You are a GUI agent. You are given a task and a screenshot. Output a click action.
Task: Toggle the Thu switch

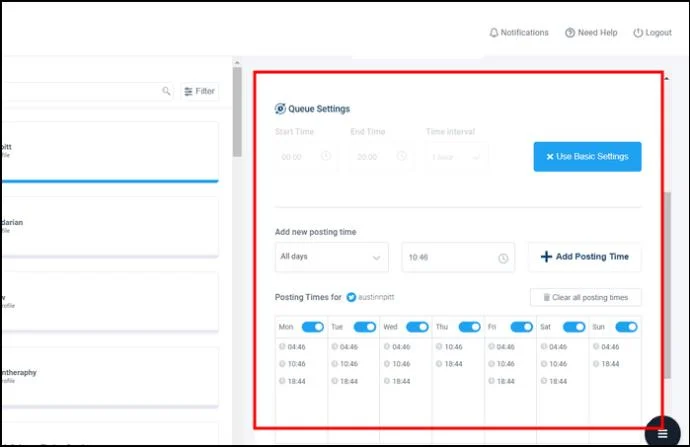coord(470,327)
